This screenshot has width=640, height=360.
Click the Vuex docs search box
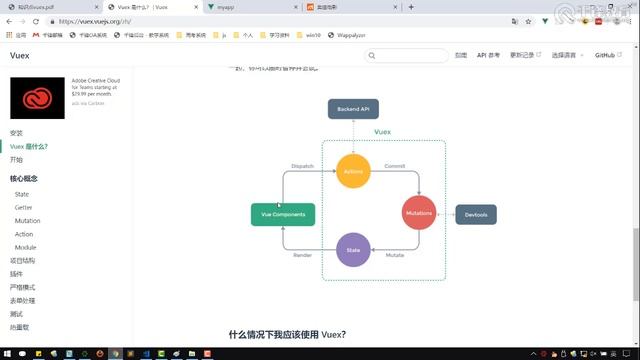coord(407,56)
